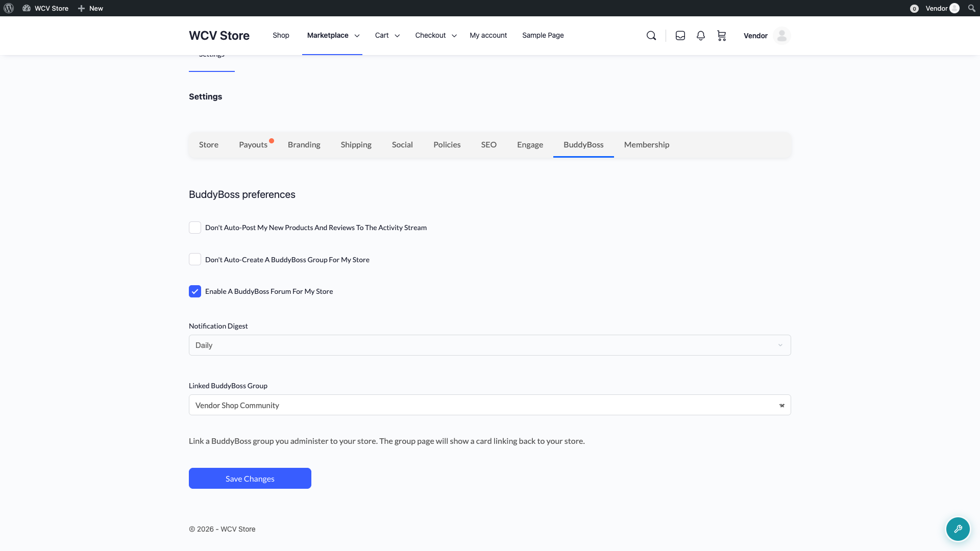Screen dimensions: 980x551
Task: Click the BuddyBoss preferences heading
Action: tap(242, 194)
